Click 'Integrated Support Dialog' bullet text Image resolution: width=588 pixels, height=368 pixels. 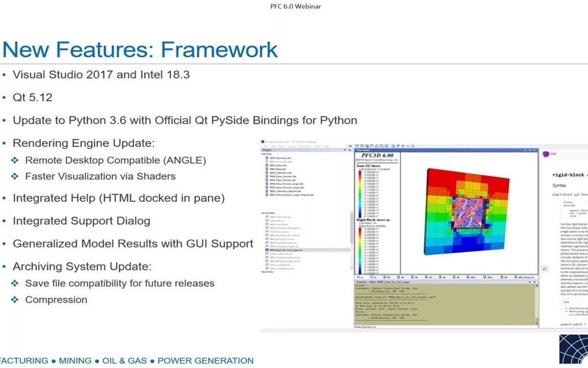(x=81, y=221)
